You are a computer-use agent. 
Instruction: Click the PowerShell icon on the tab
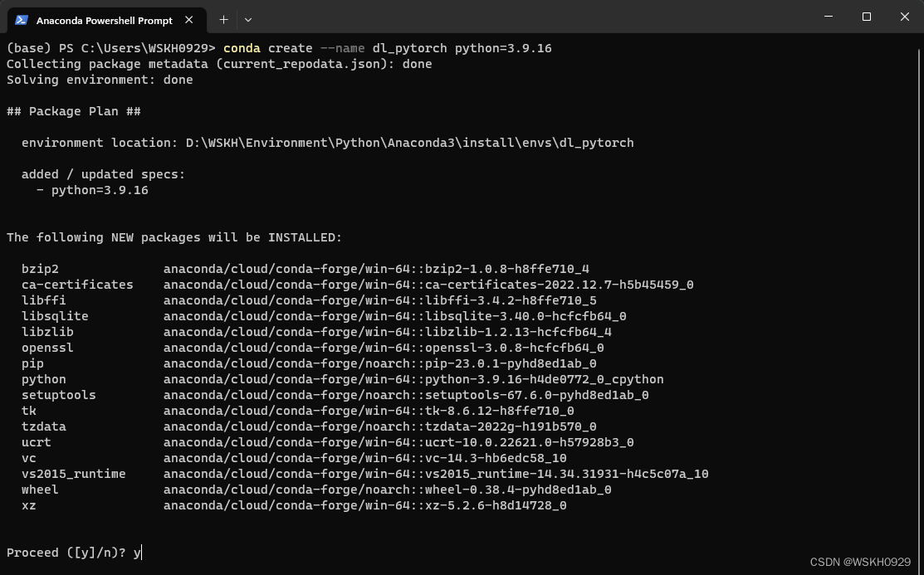22,20
